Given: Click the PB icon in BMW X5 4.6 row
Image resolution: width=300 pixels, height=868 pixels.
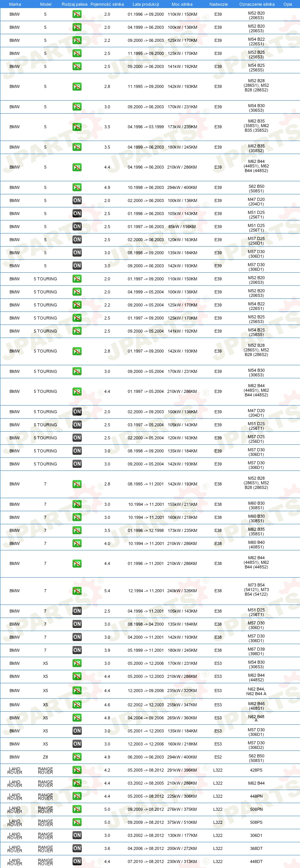Looking at the screenshot, I should pyautogui.click(x=77, y=705).
